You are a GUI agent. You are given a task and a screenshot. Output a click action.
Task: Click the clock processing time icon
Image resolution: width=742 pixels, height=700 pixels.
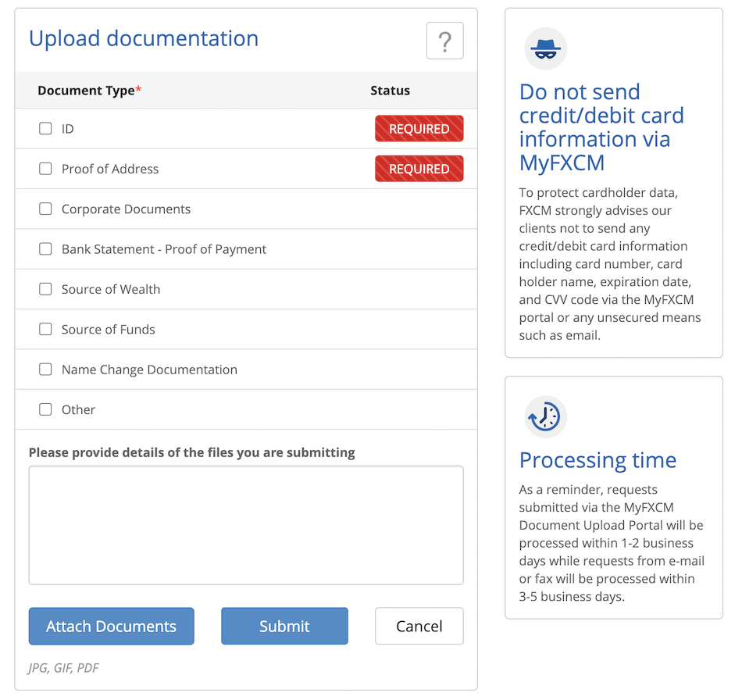point(544,416)
